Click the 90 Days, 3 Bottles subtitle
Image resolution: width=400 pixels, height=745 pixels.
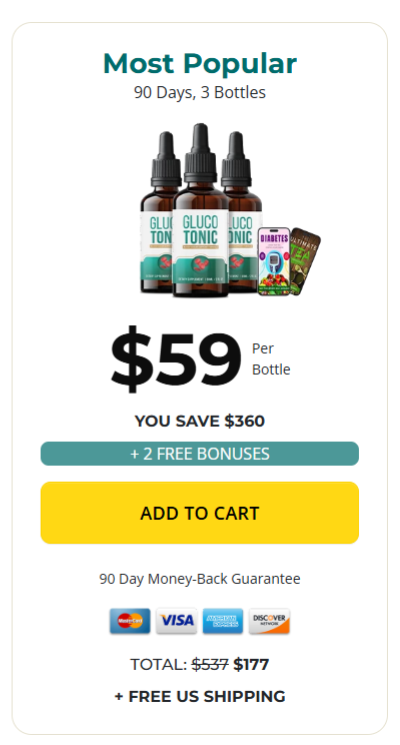point(200,92)
